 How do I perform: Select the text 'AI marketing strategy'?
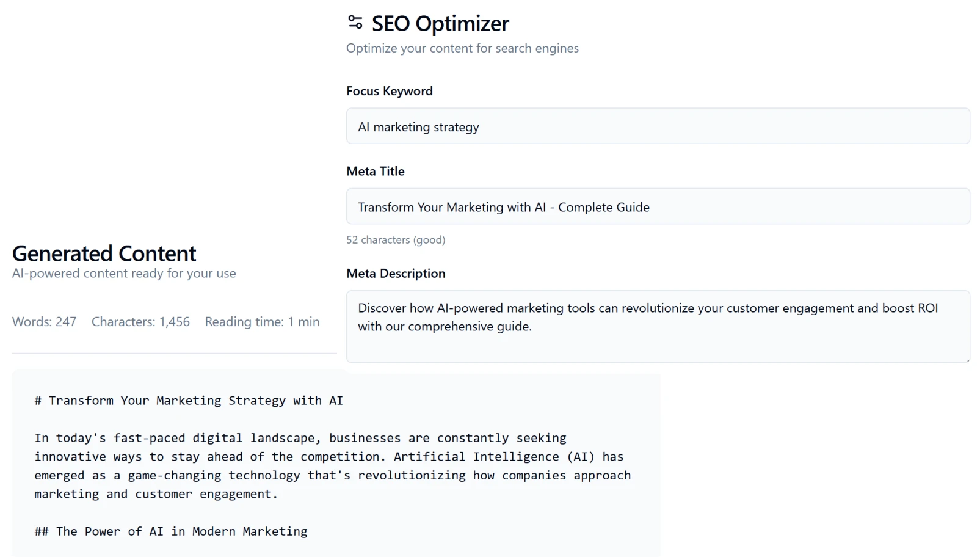tap(418, 126)
